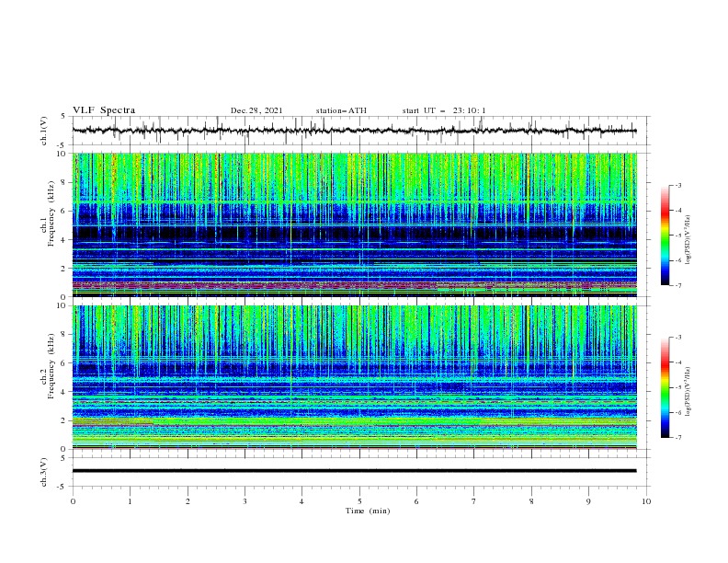
Task: Click the ch.1 spectrogram panel
Action: click(355, 224)
